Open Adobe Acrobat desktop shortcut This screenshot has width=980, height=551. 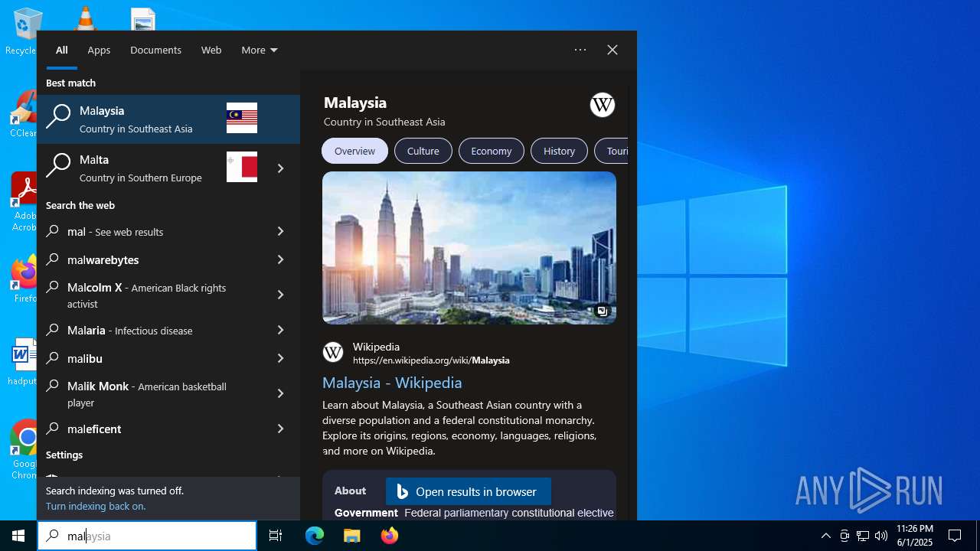point(23,201)
